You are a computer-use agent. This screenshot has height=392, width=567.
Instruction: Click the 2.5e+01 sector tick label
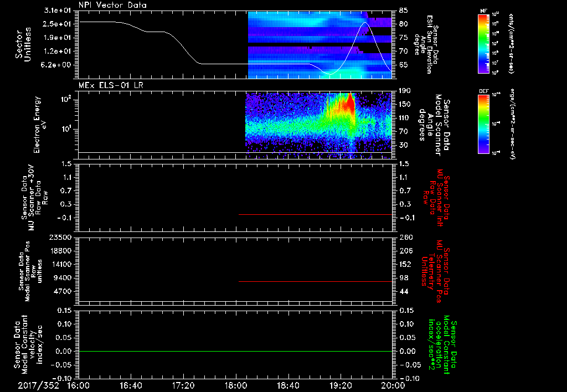pyautogui.click(x=58, y=24)
